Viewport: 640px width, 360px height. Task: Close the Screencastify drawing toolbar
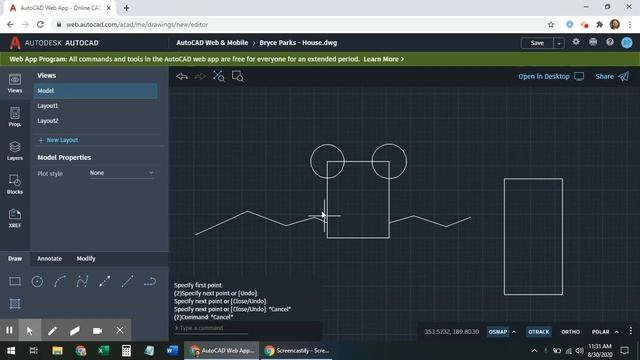point(120,330)
